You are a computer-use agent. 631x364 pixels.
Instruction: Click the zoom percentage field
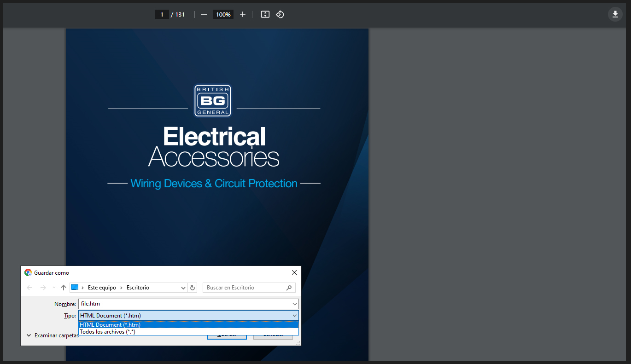(x=223, y=14)
